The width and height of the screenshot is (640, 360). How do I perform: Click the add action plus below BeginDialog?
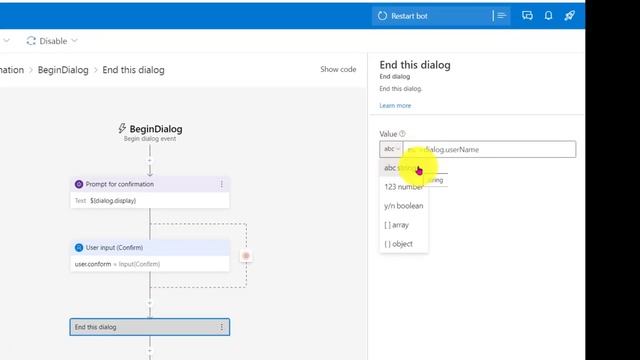(x=150, y=160)
